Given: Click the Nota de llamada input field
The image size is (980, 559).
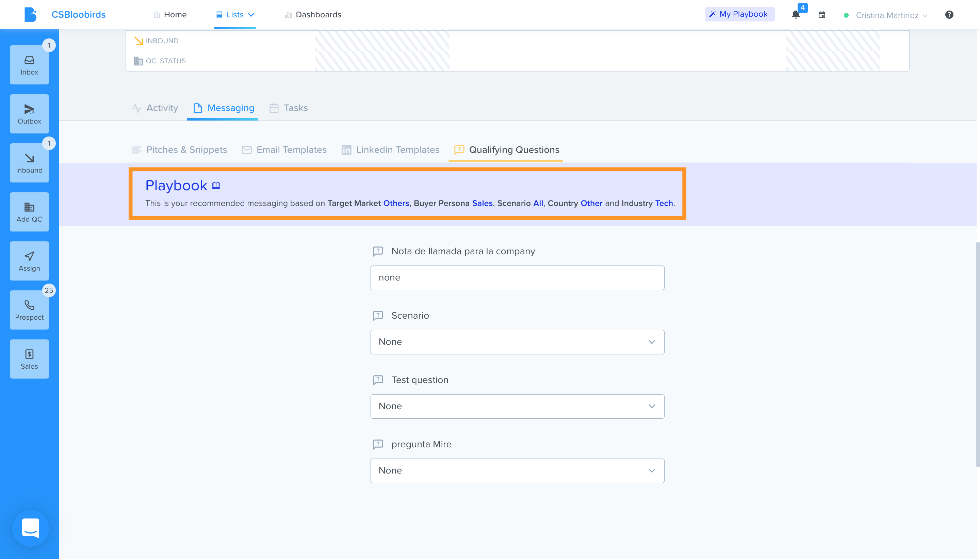Looking at the screenshot, I should pos(517,277).
